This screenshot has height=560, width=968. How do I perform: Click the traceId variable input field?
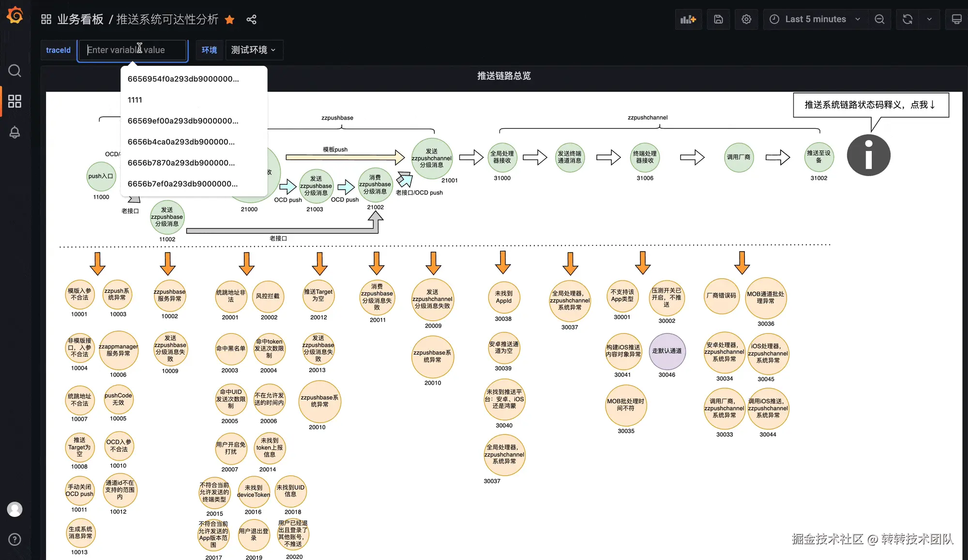(133, 50)
